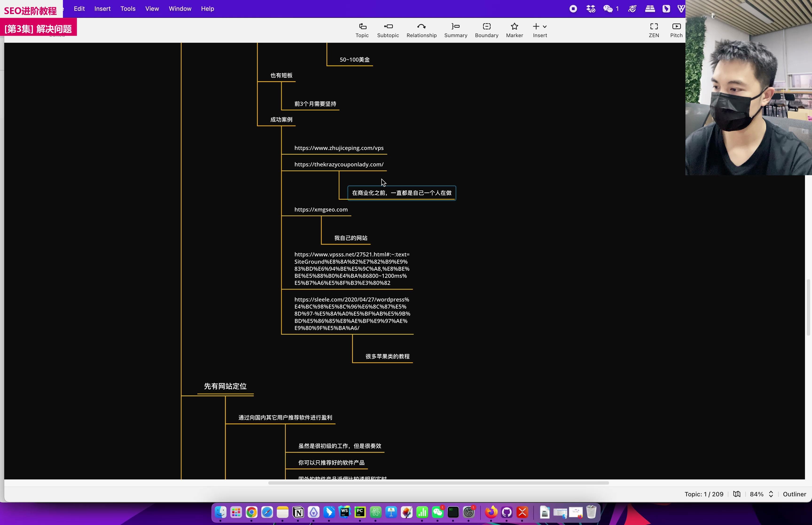Open the Window menu
The image size is (812, 525).
pyautogui.click(x=180, y=9)
